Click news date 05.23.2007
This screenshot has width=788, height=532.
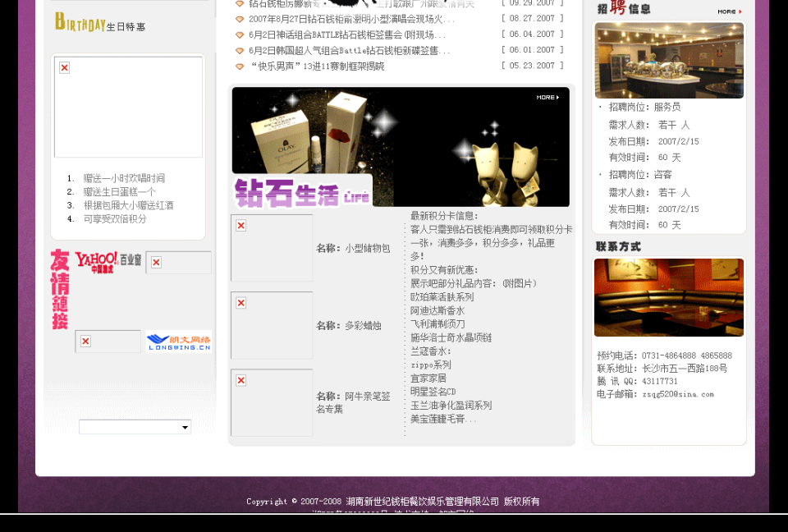532,66
